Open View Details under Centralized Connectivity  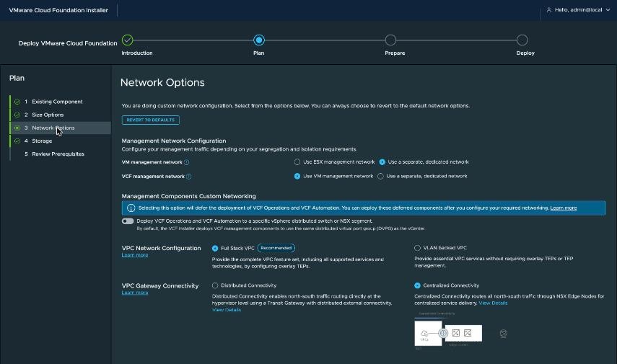tap(493, 303)
